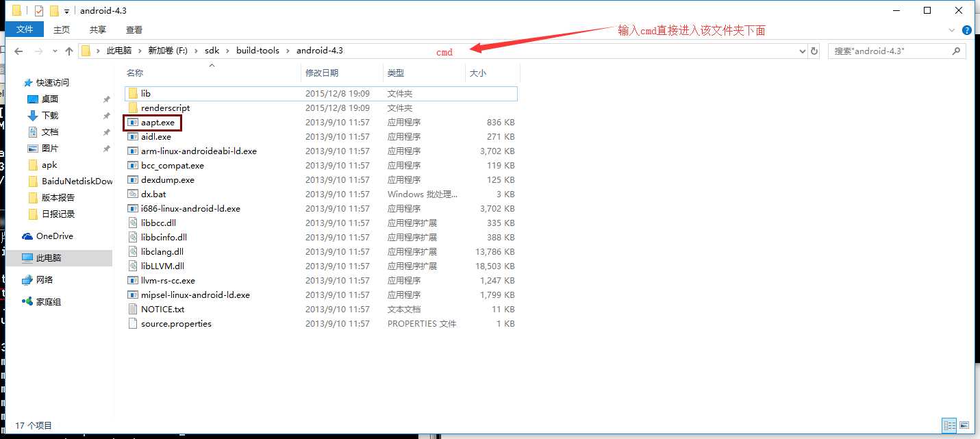Click 新加卷 (F:) breadcrumb segment

click(x=168, y=51)
